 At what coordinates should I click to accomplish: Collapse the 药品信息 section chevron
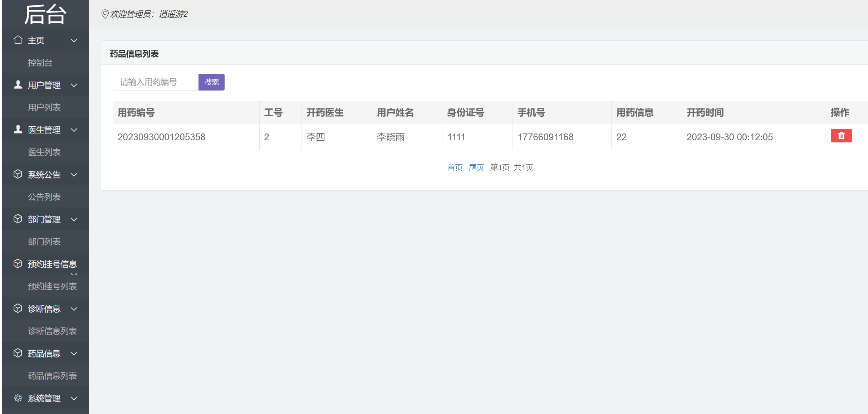(74, 354)
